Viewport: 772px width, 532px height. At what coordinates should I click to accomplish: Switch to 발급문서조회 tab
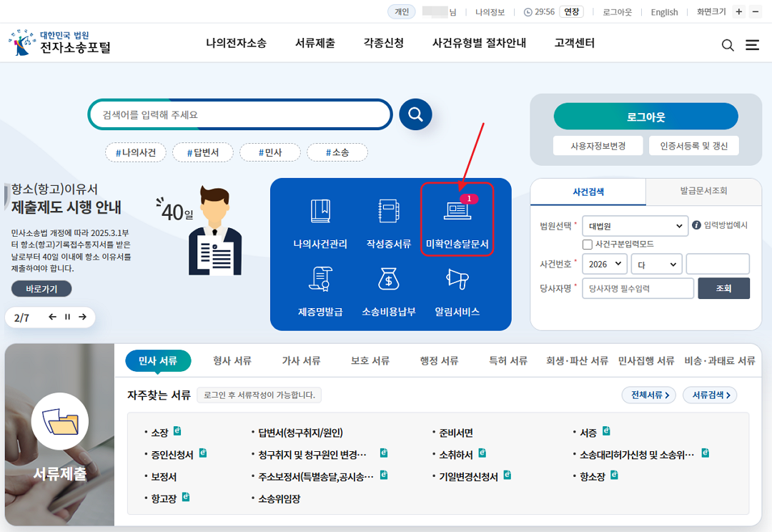click(703, 191)
